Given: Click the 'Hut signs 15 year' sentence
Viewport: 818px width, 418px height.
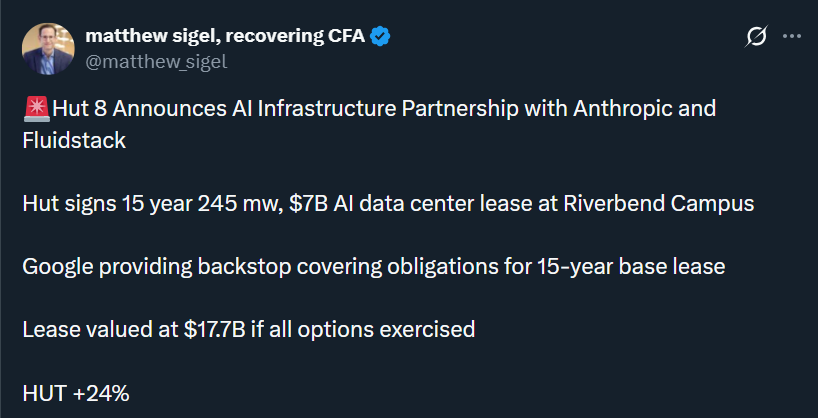Looking at the screenshot, I should [110, 204].
